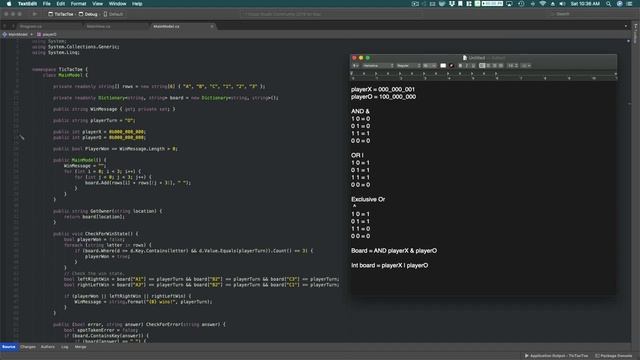The height and width of the screenshot is (360, 640).
Task: Open the Apple menu
Action: coord(9,4)
